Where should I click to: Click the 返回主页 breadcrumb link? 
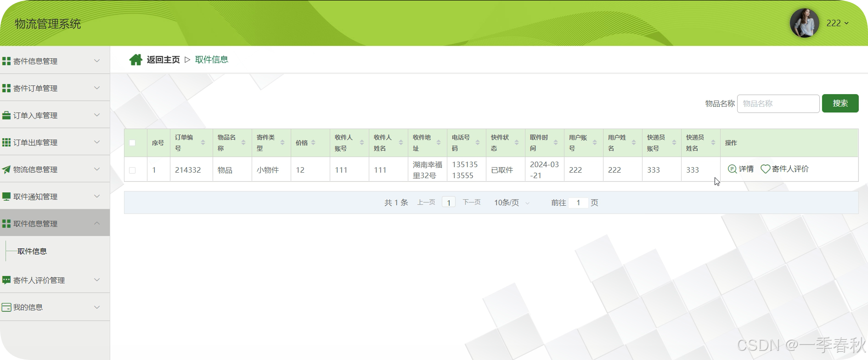[163, 60]
